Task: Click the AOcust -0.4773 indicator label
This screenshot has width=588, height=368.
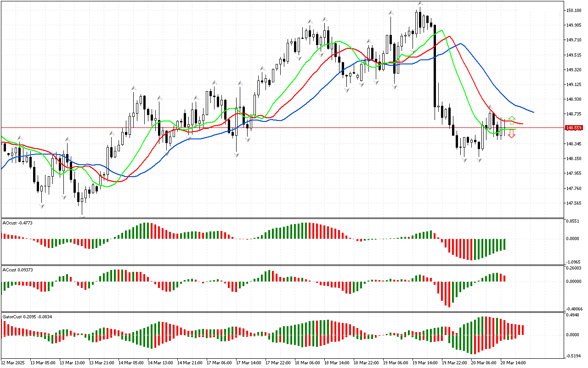Action: point(18,223)
